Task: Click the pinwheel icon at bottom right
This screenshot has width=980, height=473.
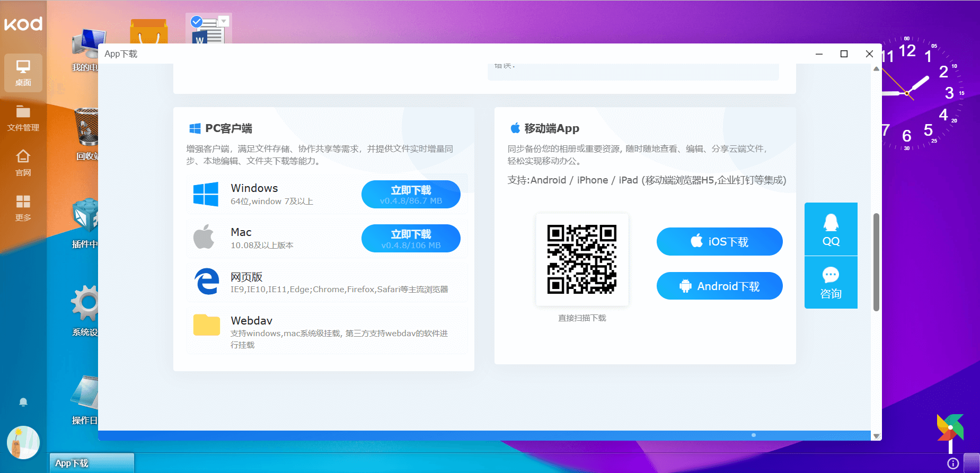Action: [x=950, y=433]
